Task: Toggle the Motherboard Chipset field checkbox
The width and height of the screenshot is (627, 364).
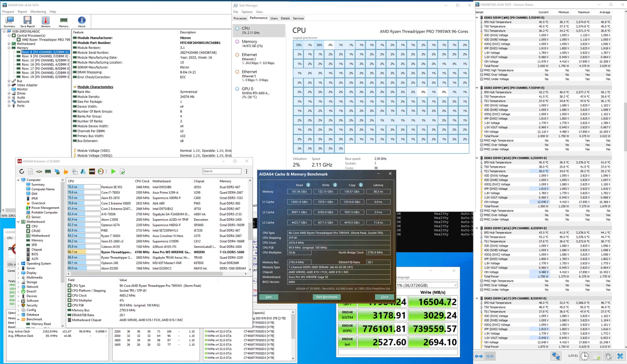Action: [70, 320]
